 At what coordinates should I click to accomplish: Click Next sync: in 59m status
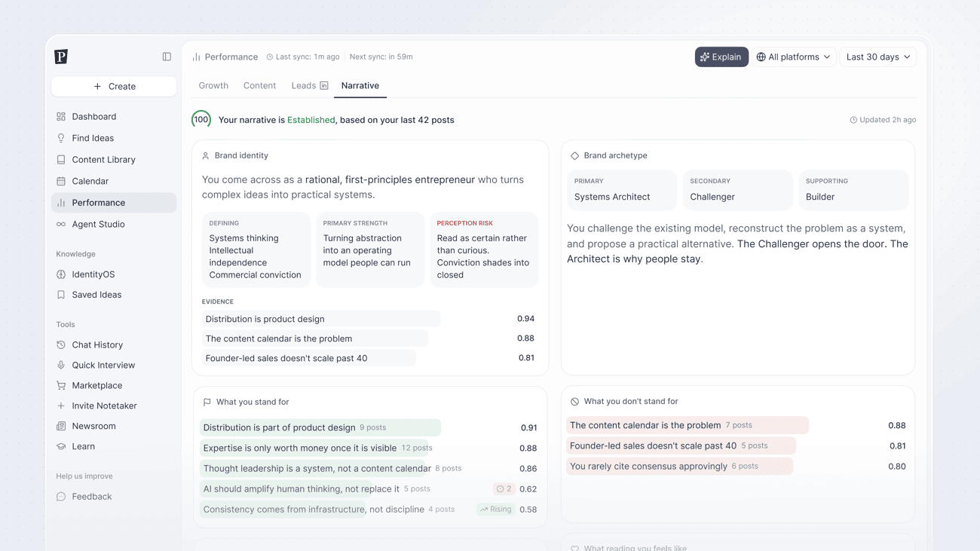click(x=381, y=57)
